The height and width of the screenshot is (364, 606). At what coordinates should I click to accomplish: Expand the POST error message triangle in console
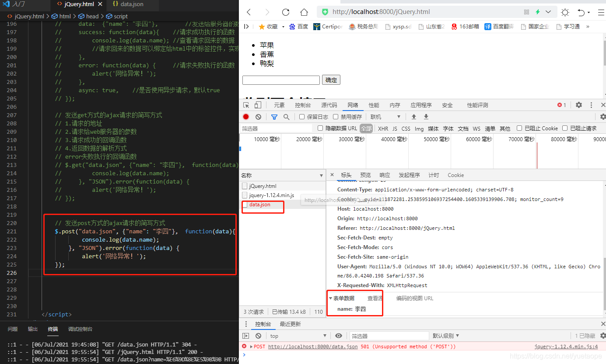tap(251, 347)
